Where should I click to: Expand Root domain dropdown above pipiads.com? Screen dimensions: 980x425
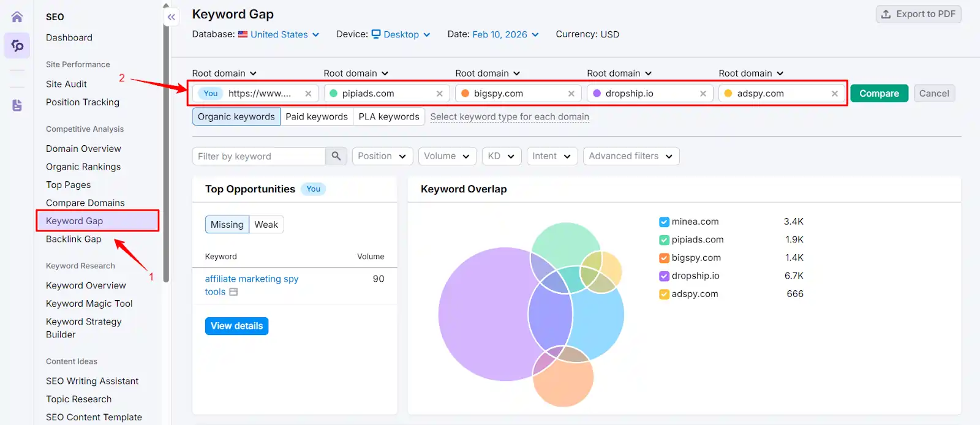pyautogui.click(x=356, y=73)
